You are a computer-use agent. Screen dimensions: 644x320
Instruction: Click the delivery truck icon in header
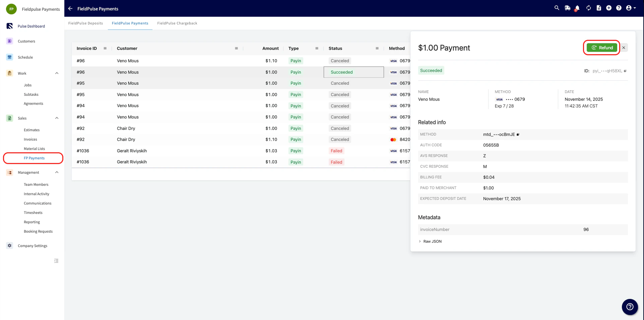567,8
